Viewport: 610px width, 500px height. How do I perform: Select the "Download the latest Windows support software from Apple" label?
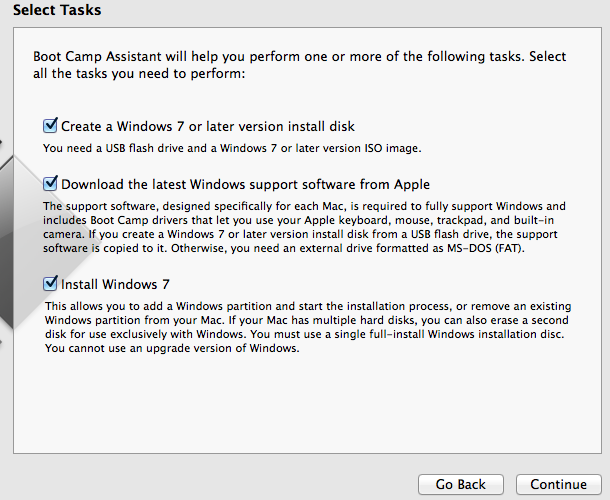tap(245, 185)
